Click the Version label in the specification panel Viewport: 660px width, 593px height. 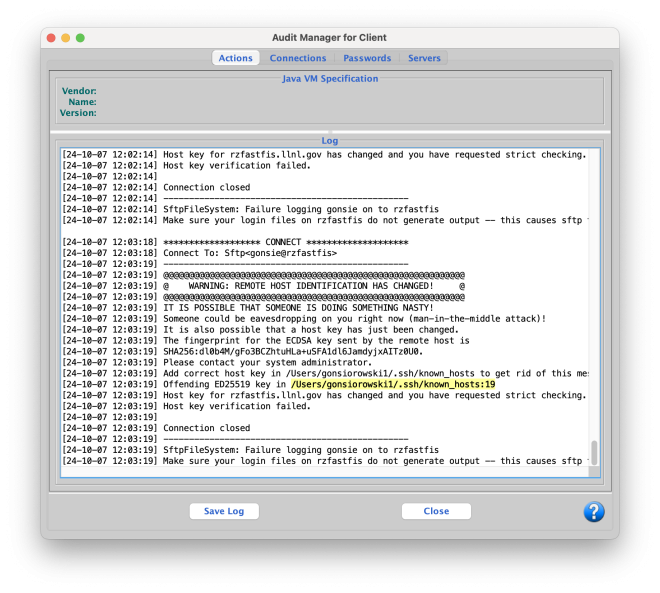pyautogui.click(x=78, y=113)
